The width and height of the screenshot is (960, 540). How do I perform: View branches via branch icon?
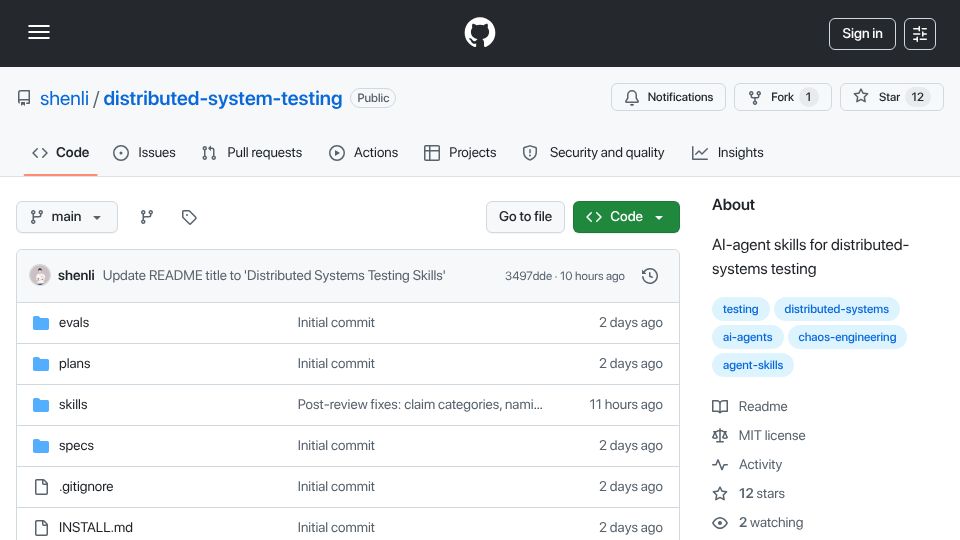146,217
